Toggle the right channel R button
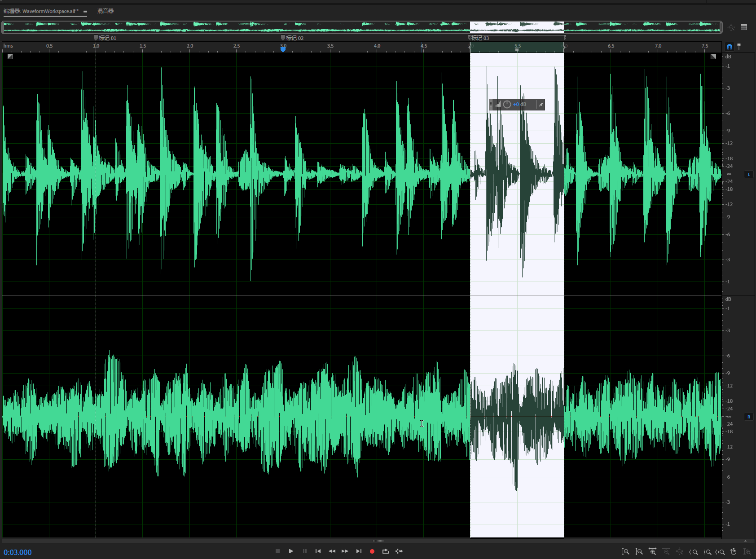The width and height of the screenshot is (756, 559). click(x=748, y=417)
